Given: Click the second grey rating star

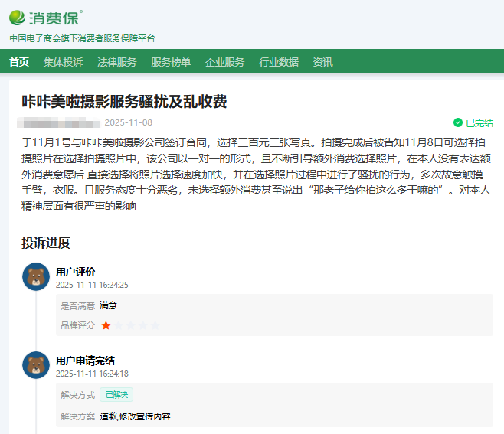Looking at the screenshot, I should (118, 325).
